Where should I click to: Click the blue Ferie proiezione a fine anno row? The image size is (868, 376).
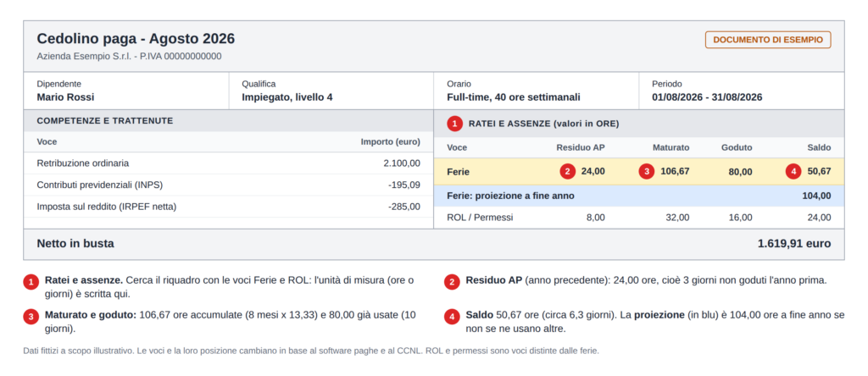point(639,196)
